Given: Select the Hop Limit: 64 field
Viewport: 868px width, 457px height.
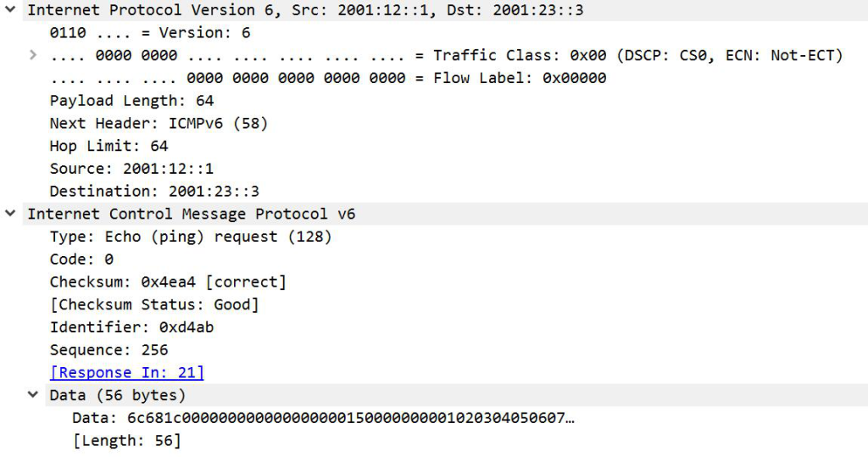Looking at the screenshot, I should click(109, 146).
